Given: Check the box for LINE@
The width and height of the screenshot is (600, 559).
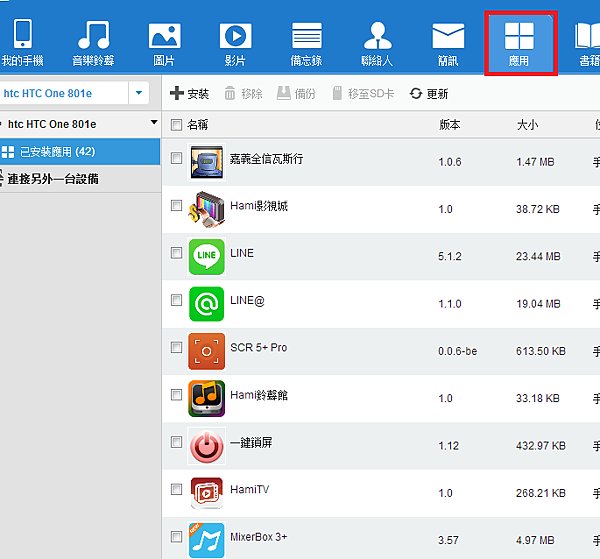Looking at the screenshot, I should click(176, 300).
